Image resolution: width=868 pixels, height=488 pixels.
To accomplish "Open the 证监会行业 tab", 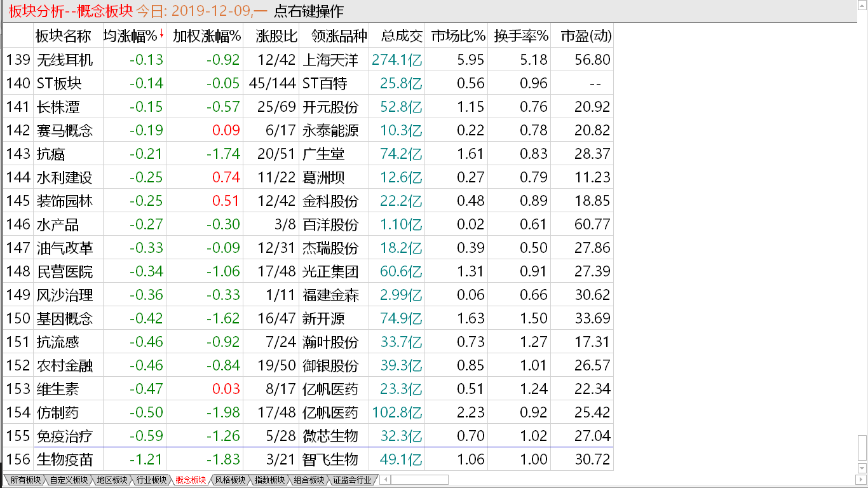I will coord(352,480).
